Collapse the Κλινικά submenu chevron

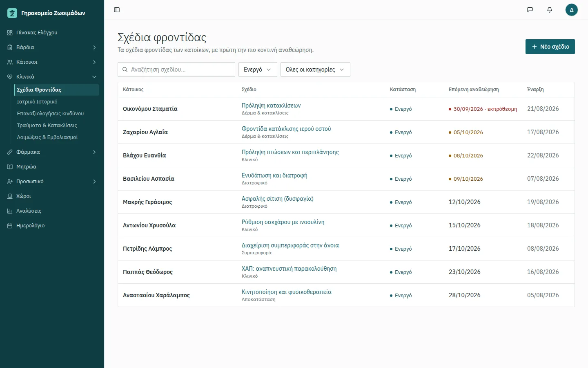point(94,77)
